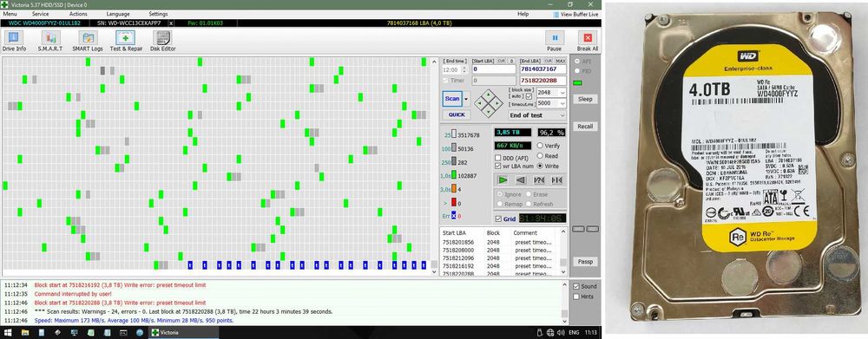Click the Start LBA input field
This screenshot has height=339, width=868.
coord(494,69)
